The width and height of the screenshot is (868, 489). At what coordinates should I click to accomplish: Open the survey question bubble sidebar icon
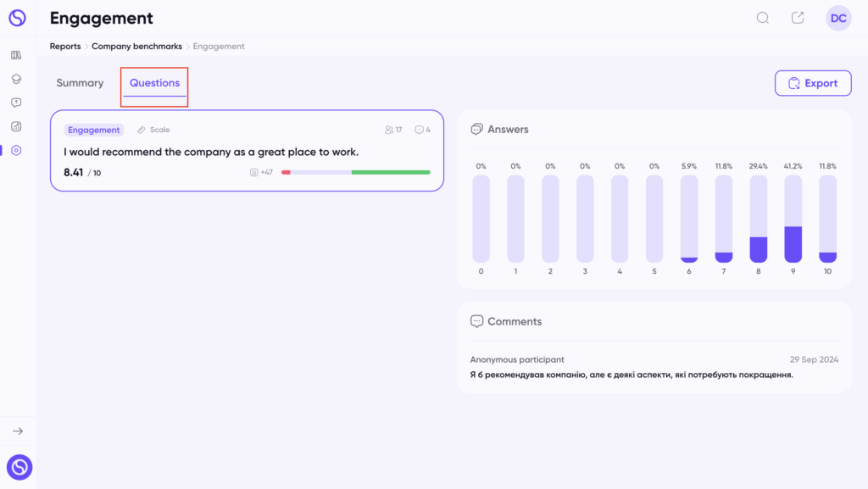[16, 103]
